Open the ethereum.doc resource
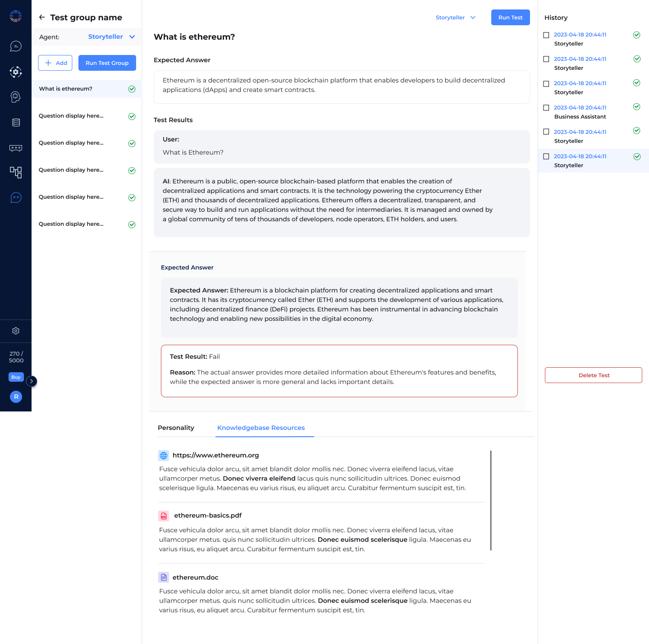The height and width of the screenshot is (644, 649). tap(195, 577)
